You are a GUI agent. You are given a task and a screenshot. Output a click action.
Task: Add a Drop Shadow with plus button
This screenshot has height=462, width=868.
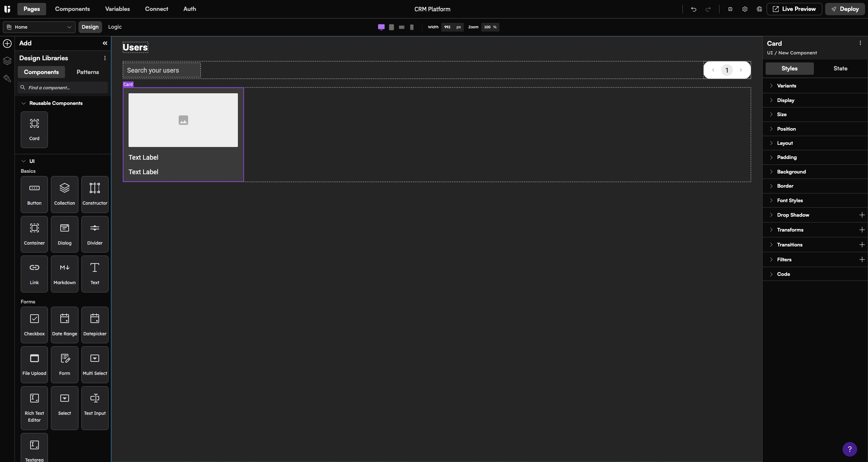coord(862,215)
